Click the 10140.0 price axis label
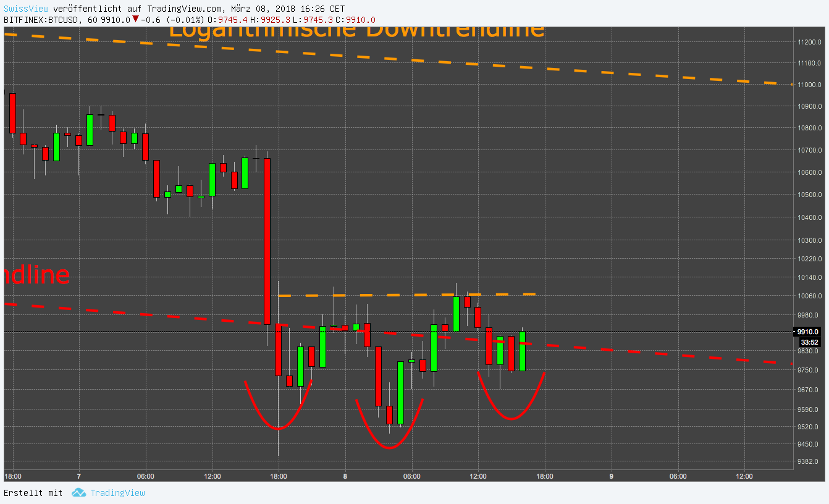 809,278
